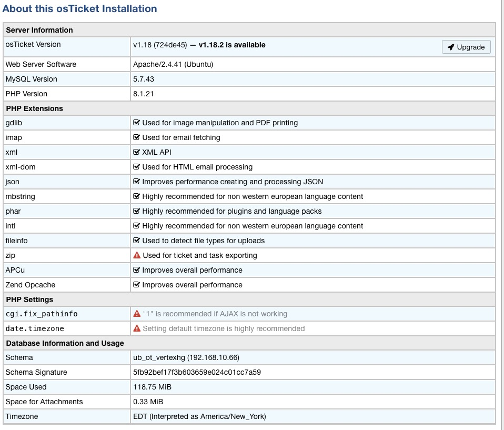This screenshot has width=504, height=430.
Task: Click 'Improves performance creating and processing JSON'
Action: pos(233,182)
